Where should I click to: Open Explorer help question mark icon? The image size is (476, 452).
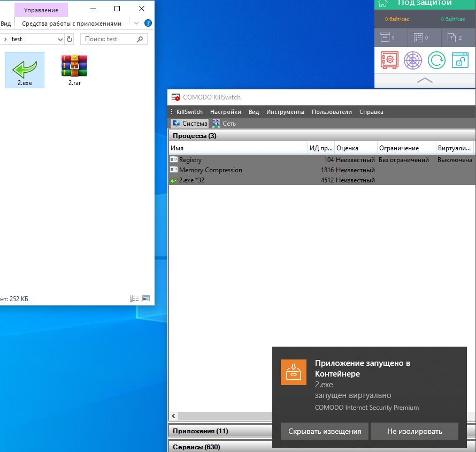point(148,23)
